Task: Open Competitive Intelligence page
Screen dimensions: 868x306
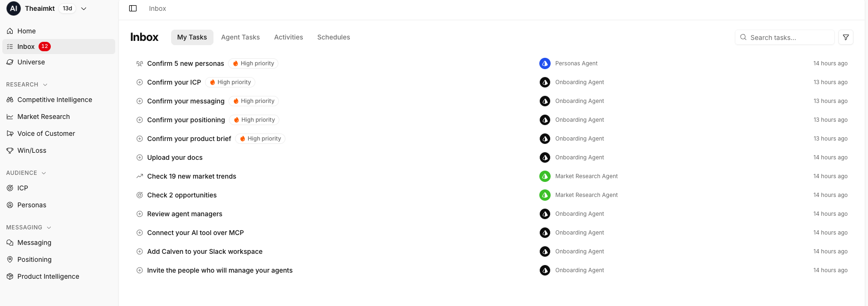Action: coord(59,100)
